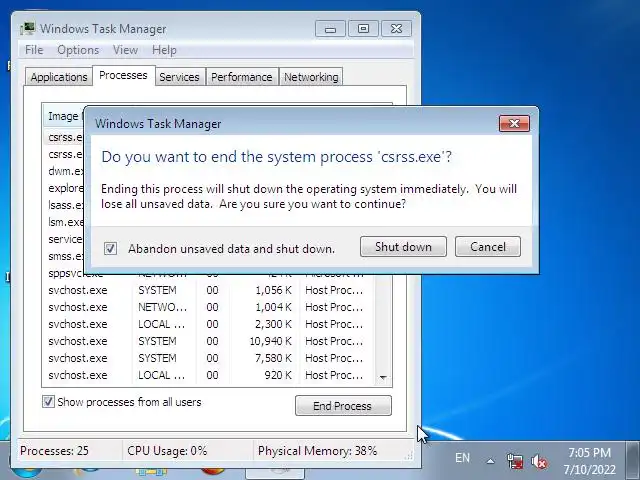The height and width of the screenshot is (480, 640).
Task: Select the svchost.exe row using 7,580 K
Action: tap(208, 358)
